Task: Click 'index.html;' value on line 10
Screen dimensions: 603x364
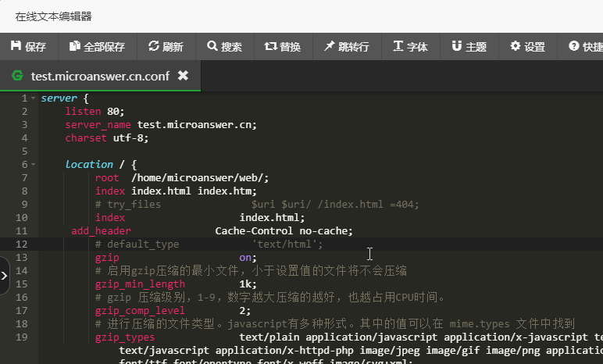Action: coord(272,218)
